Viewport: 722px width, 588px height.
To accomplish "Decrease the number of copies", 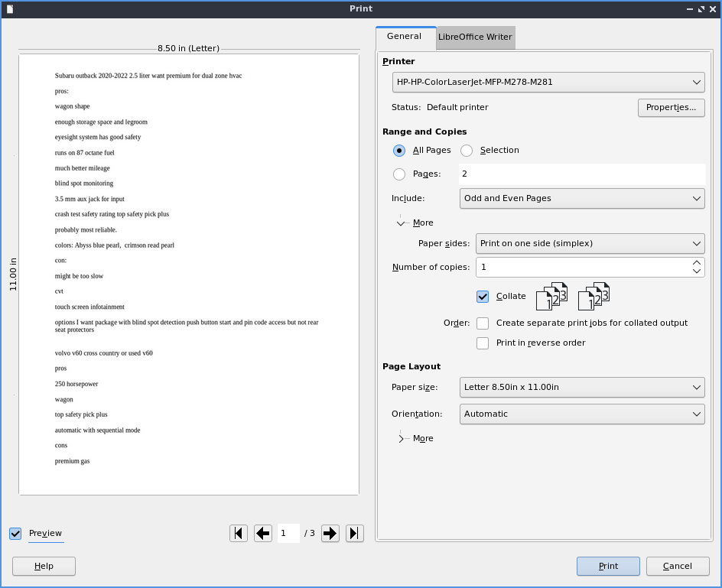I will 696,271.
